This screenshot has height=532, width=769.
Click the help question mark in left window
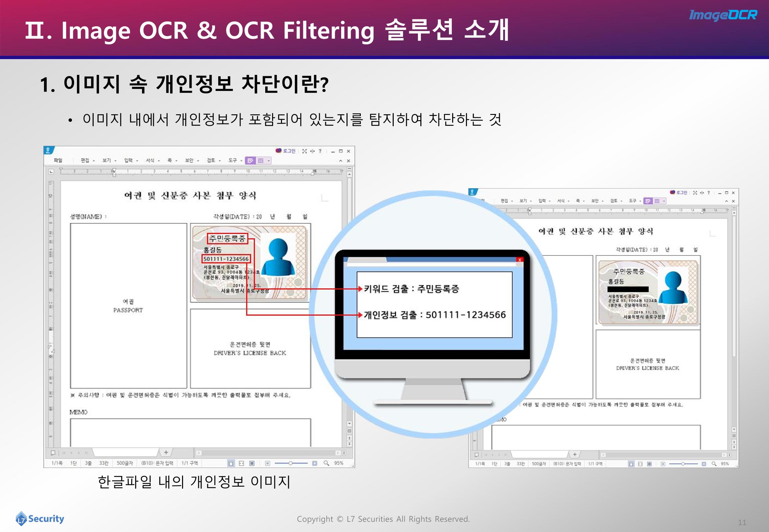(x=320, y=151)
